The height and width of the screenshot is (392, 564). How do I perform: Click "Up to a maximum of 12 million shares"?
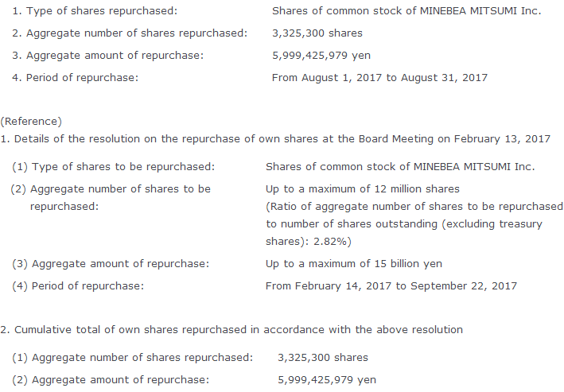tap(362, 189)
